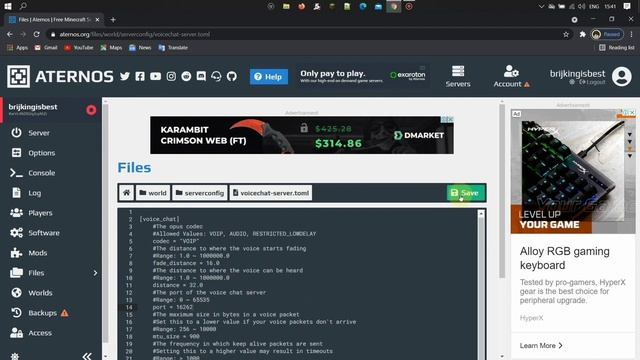Open the world folder breadcrumb

pos(153,193)
